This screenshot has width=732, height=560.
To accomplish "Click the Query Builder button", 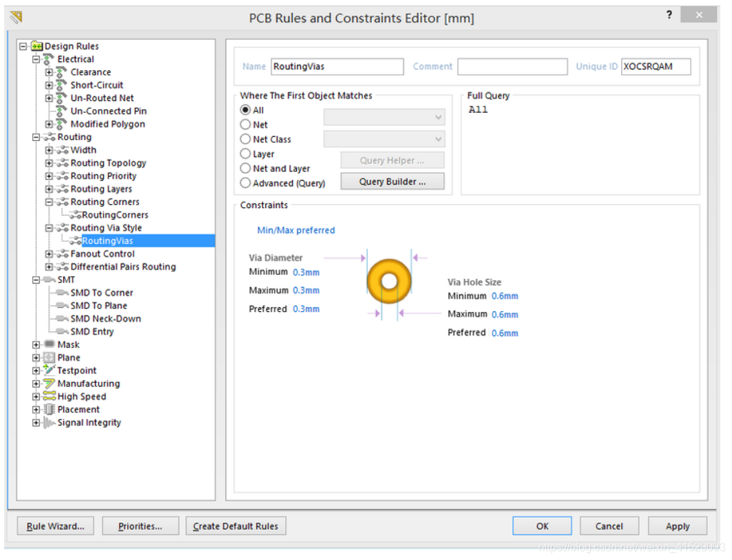I will (392, 182).
